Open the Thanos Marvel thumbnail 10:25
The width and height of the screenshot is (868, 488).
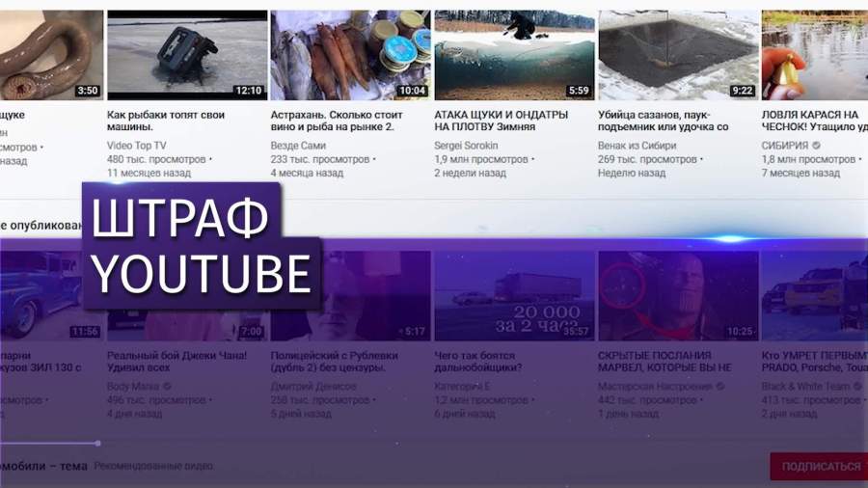tap(678, 295)
